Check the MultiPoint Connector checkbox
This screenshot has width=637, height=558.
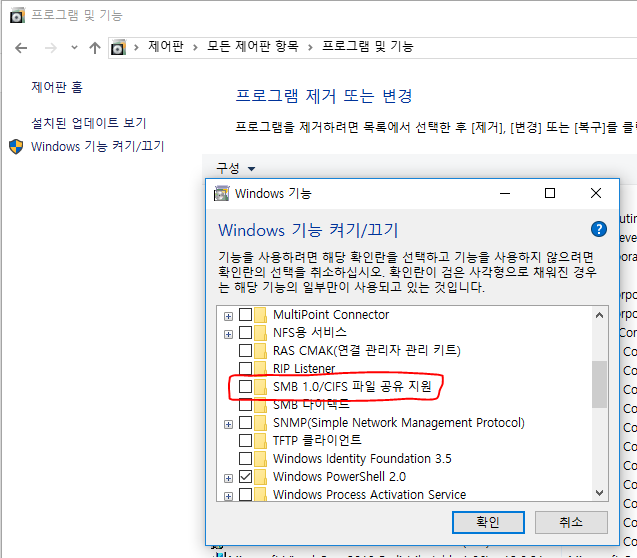coord(245,314)
